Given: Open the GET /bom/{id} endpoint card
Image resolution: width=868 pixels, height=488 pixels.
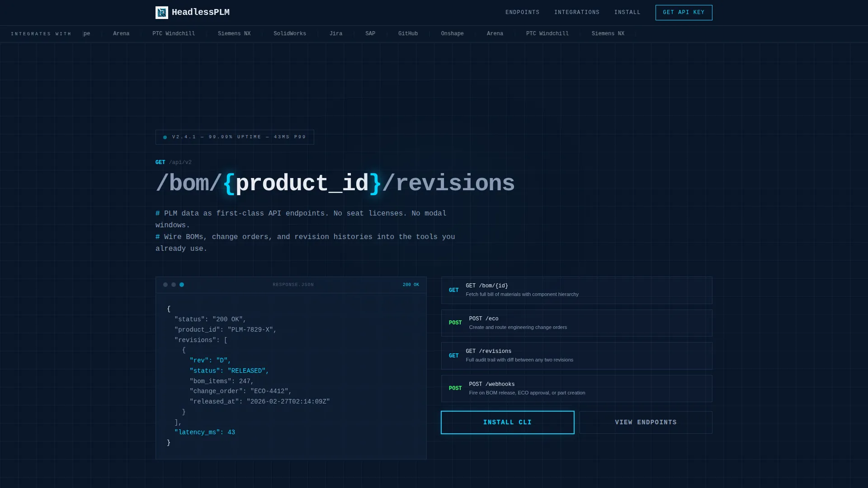Looking at the screenshot, I should pos(576,290).
